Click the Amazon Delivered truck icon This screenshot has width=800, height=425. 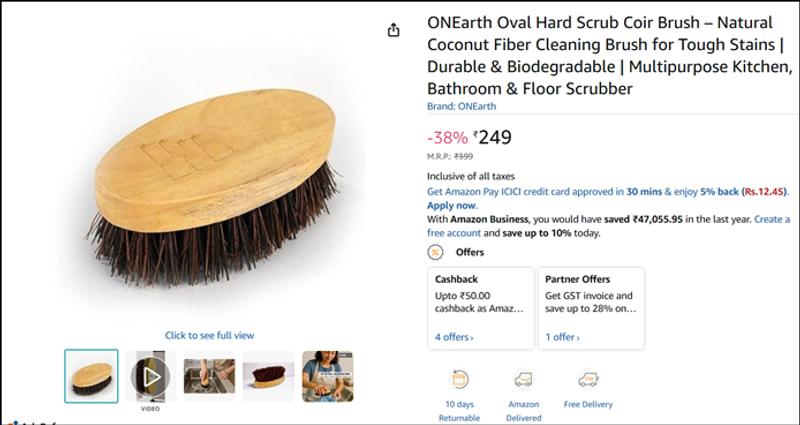(x=523, y=379)
